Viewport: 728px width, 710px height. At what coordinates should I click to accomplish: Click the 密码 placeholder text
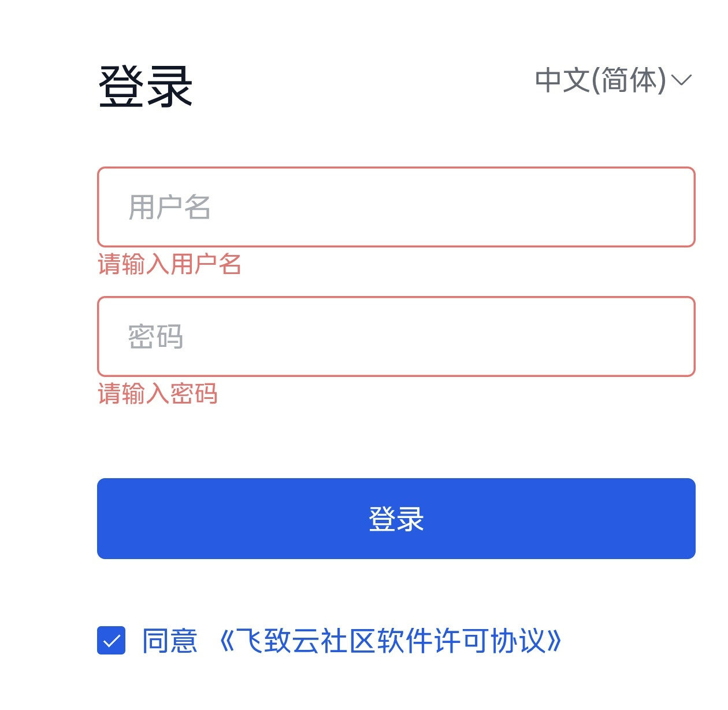pyautogui.click(x=155, y=336)
